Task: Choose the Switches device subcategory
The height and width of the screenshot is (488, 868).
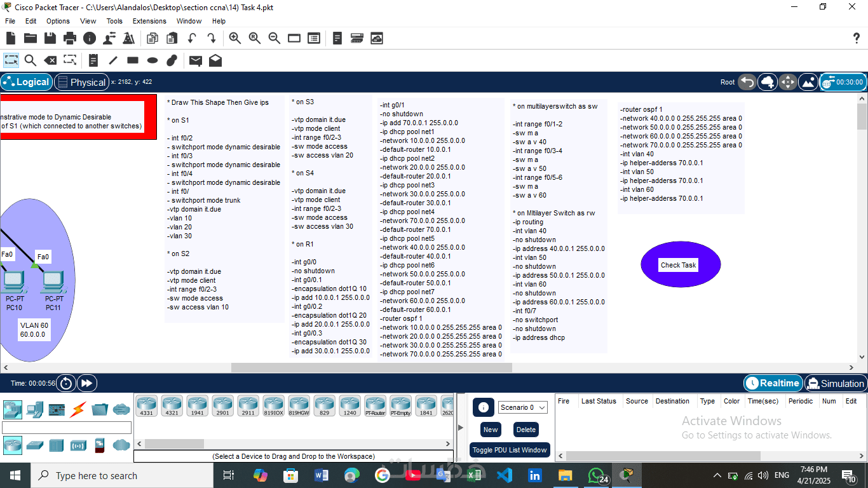Action: click(35, 445)
